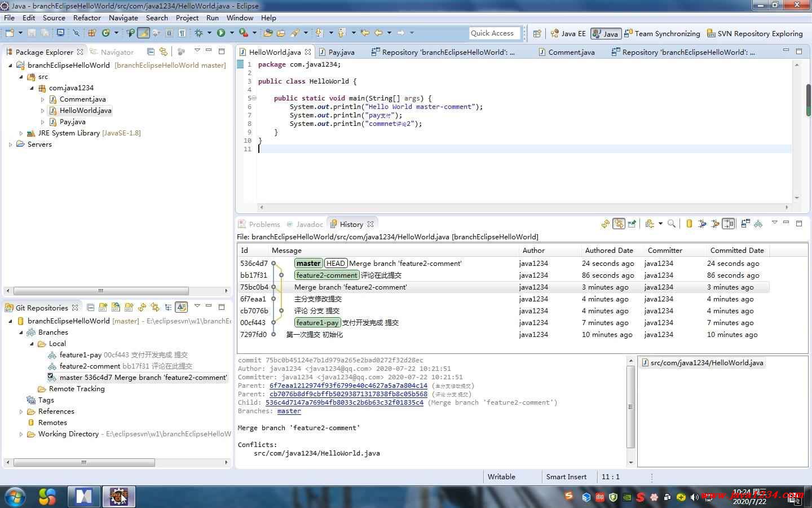The image size is (812, 508).
Task: Switch to Team Synchronizing perspective
Action: 662,33
